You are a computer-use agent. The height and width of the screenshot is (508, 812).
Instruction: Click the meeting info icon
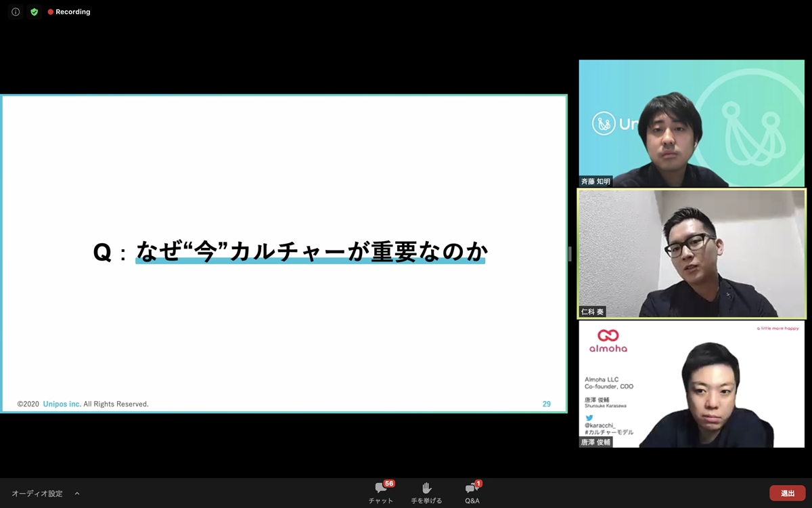pyautogui.click(x=16, y=12)
